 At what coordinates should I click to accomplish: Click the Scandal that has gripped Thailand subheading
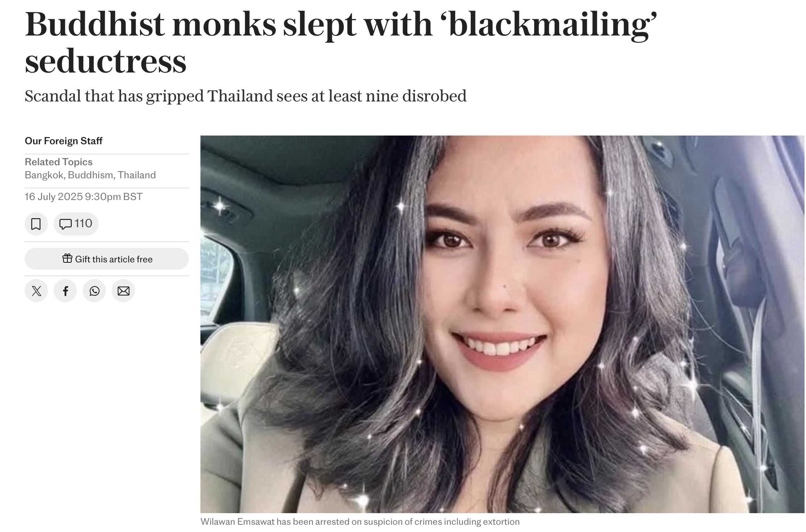pos(246,96)
